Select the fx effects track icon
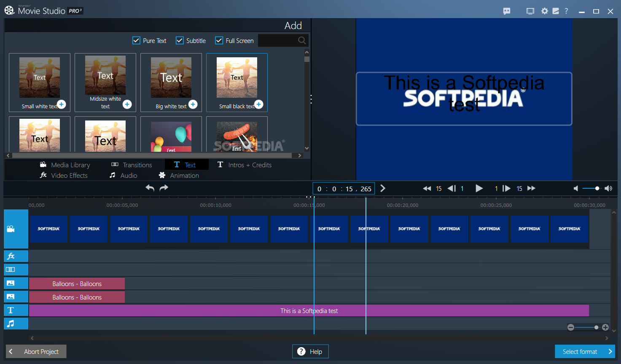The height and width of the screenshot is (364, 621). pos(16,256)
